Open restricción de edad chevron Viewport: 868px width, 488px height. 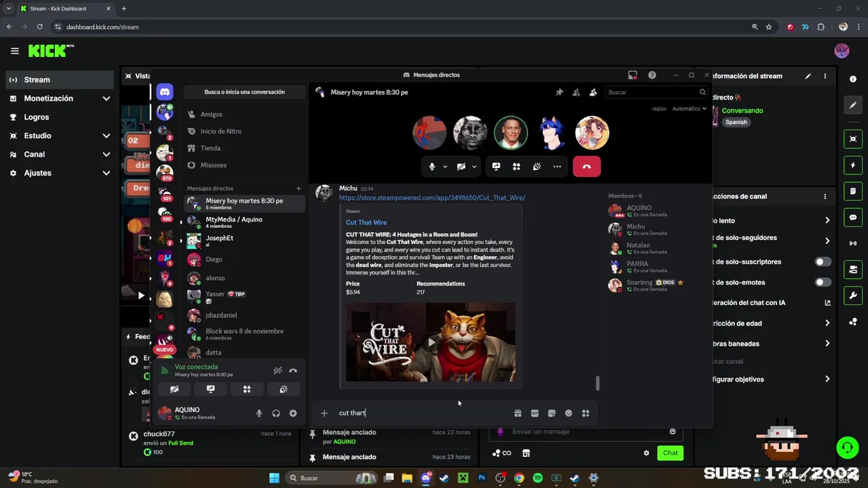(827, 323)
